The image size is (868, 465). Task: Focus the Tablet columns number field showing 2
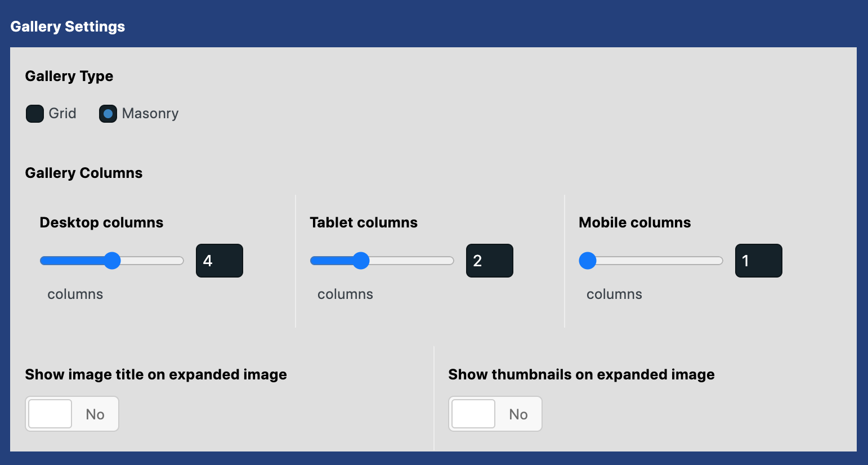pos(490,261)
